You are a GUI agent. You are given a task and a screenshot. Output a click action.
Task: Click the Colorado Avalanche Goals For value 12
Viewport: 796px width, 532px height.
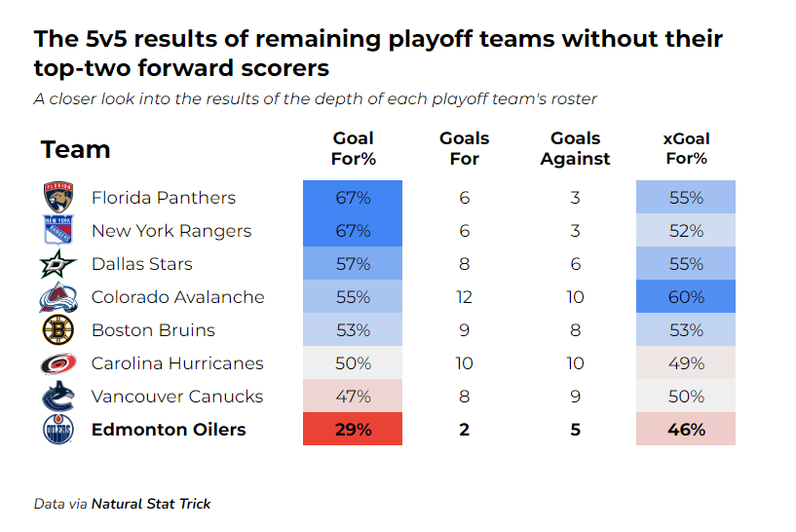pos(464,297)
